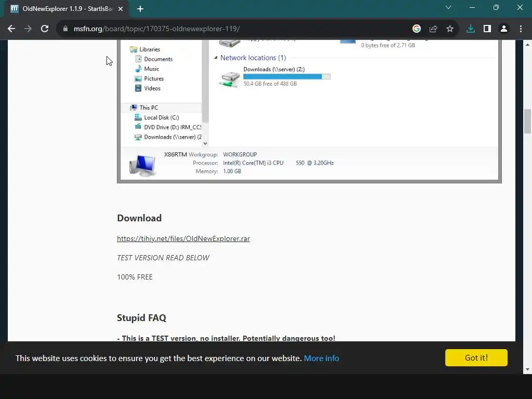Image resolution: width=532 pixels, height=399 pixels.
Task: Select the OldNewExplorer 1.1.9 tab
Action: click(66, 9)
